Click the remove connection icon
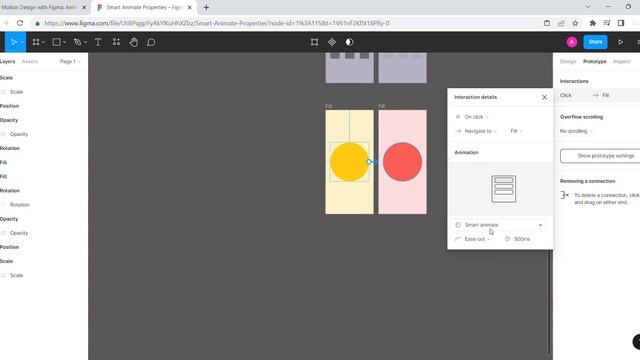The width and height of the screenshot is (640, 360). click(x=564, y=195)
